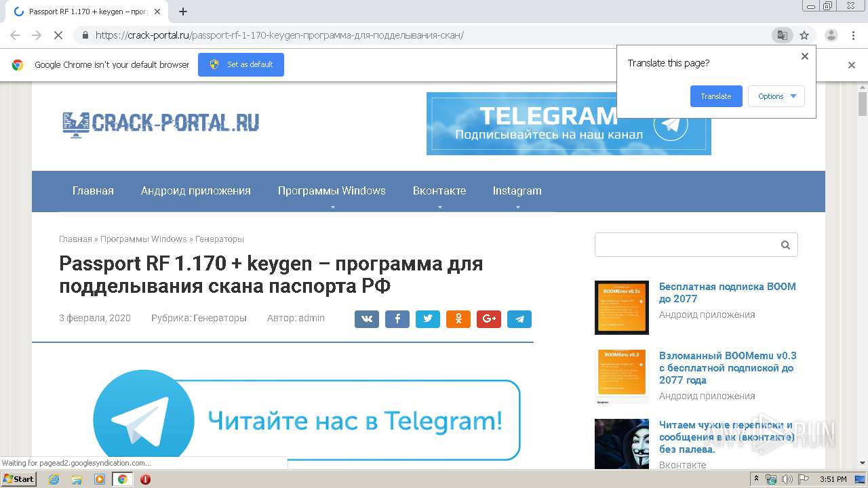Share the article on VKontakte
The width and height of the screenshot is (868, 488).
click(366, 319)
